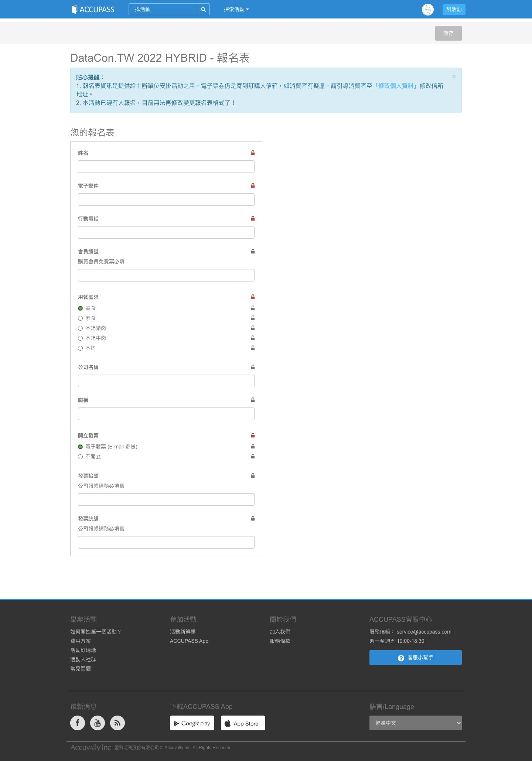Toggle the lock icon for 用餐需求 field
532x761 pixels.
pyautogui.click(x=253, y=297)
